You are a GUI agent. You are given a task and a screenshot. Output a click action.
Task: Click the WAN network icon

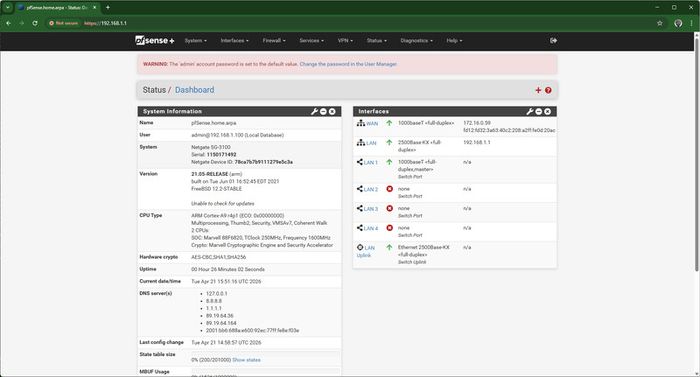pyautogui.click(x=361, y=123)
